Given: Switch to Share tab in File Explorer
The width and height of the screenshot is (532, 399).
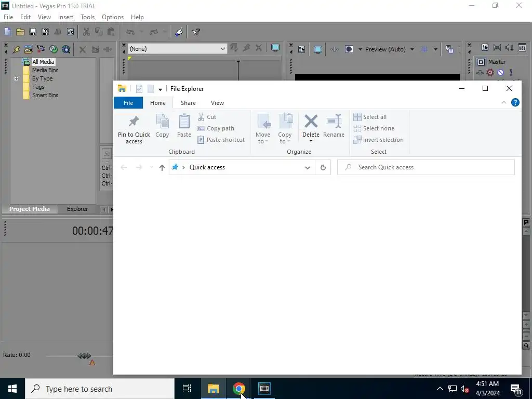Looking at the screenshot, I should 188,103.
